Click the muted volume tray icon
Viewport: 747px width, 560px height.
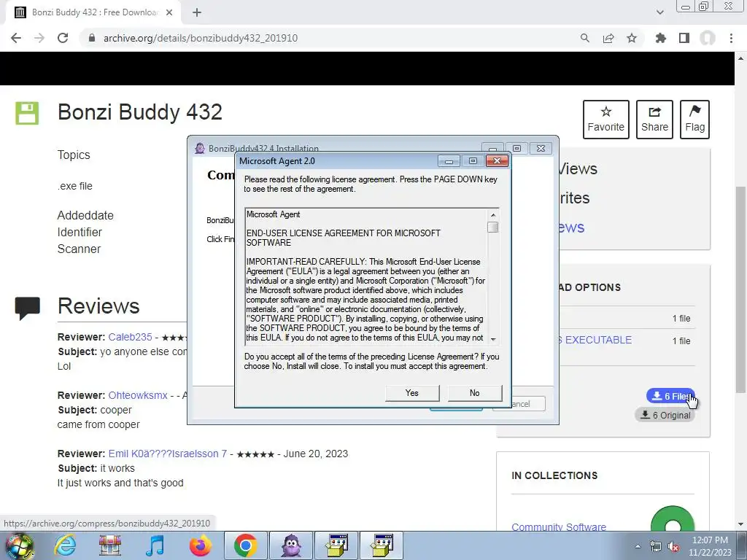pos(673,547)
